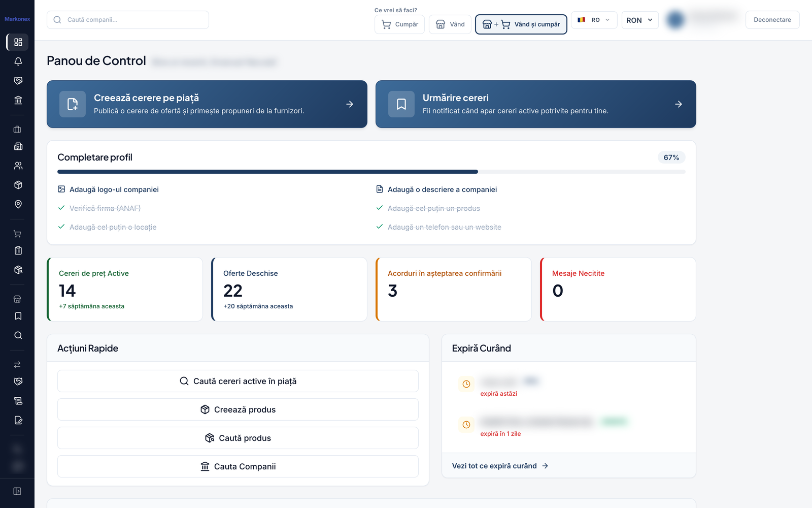The image size is (812, 508).
Task: Open the scroll document sidebar icon
Action: pos(18,401)
